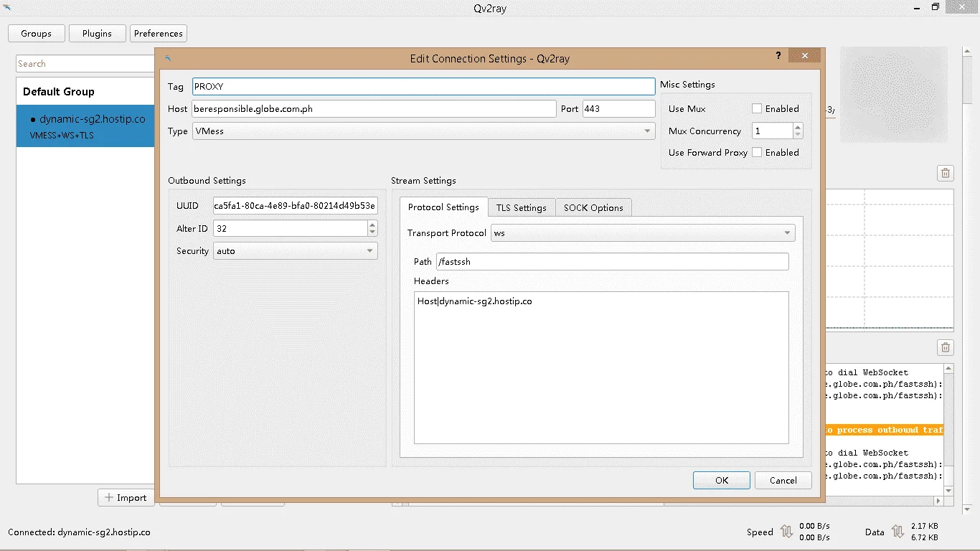Confirm changes with the OK button
The width and height of the screenshot is (980, 551).
[x=722, y=481]
